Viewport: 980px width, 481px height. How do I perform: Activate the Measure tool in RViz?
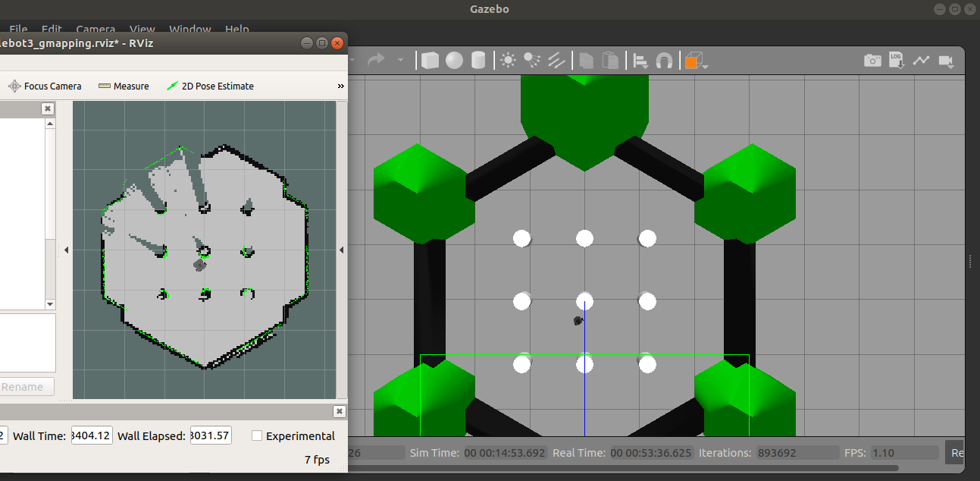click(124, 86)
